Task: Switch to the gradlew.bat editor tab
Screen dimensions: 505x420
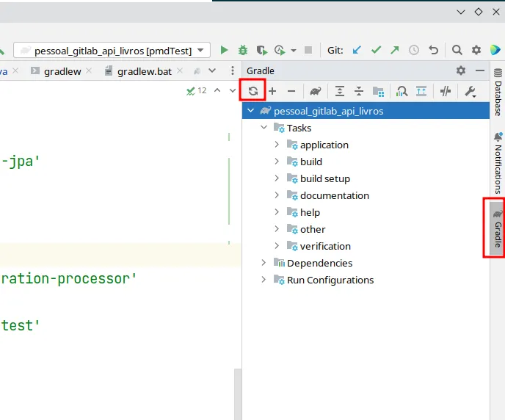Action: (x=145, y=71)
